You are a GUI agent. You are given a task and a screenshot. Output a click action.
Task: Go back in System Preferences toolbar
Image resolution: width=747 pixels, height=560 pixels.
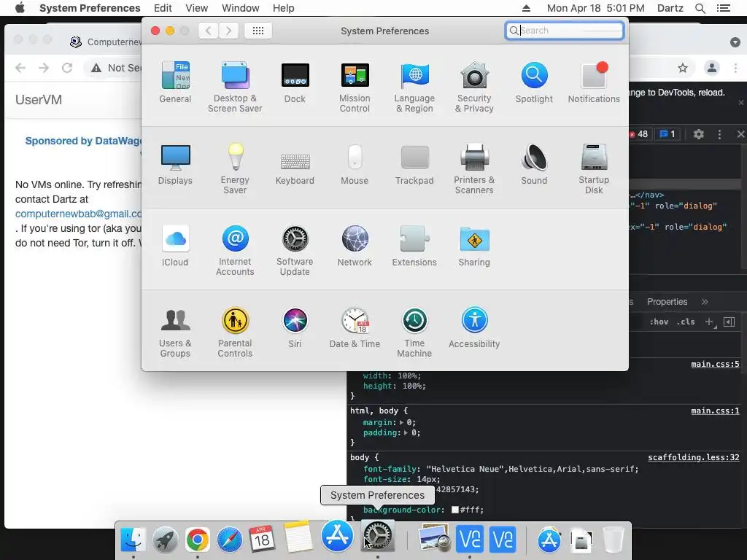coord(208,31)
